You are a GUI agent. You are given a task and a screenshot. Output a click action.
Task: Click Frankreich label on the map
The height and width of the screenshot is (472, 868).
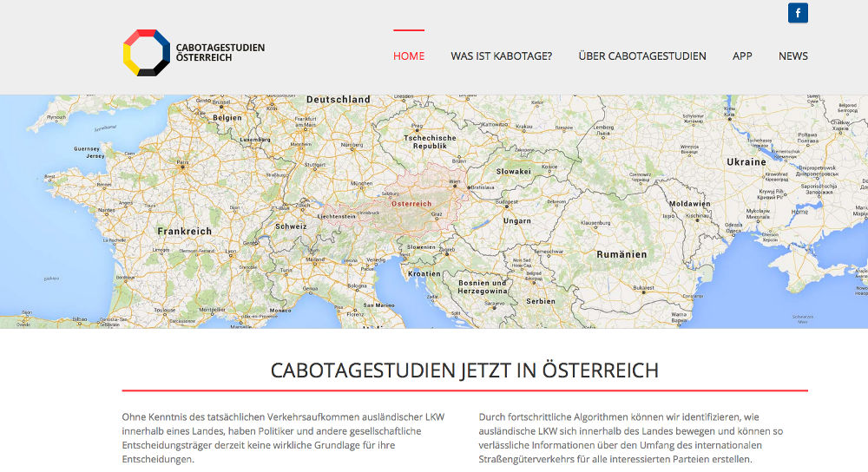pos(184,232)
